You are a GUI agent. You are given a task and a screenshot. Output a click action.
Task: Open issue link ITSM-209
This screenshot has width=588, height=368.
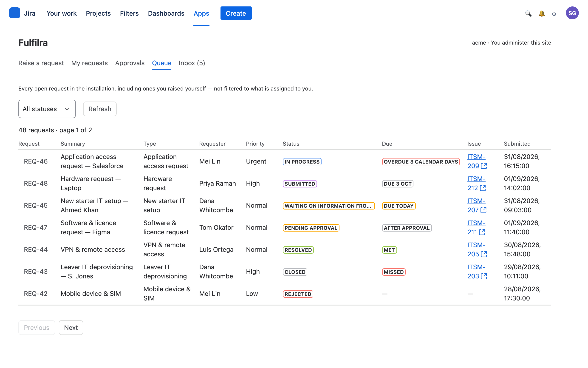[476, 161]
